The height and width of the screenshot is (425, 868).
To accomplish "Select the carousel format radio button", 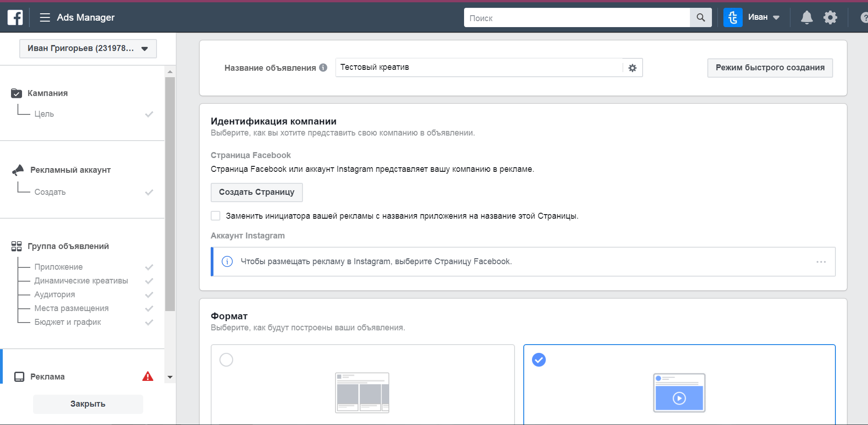I will click(226, 360).
